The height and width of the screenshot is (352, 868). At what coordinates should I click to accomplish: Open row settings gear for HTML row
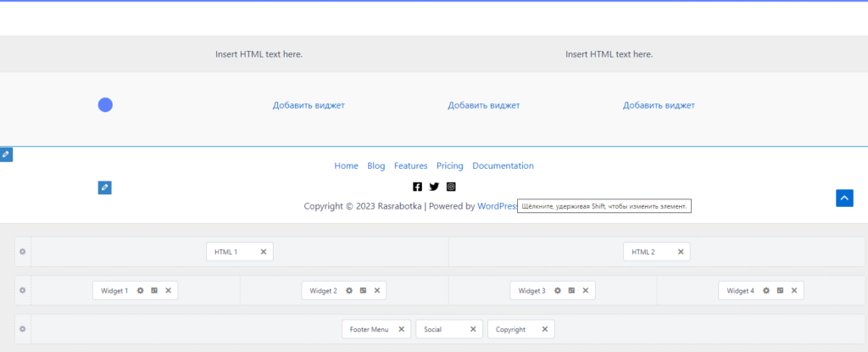point(23,252)
